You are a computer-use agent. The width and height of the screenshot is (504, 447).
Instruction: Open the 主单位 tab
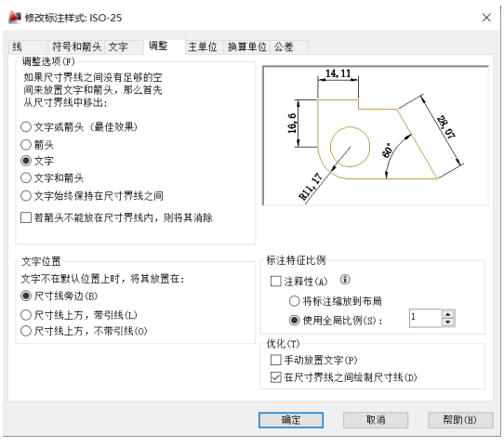click(x=203, y=46)
